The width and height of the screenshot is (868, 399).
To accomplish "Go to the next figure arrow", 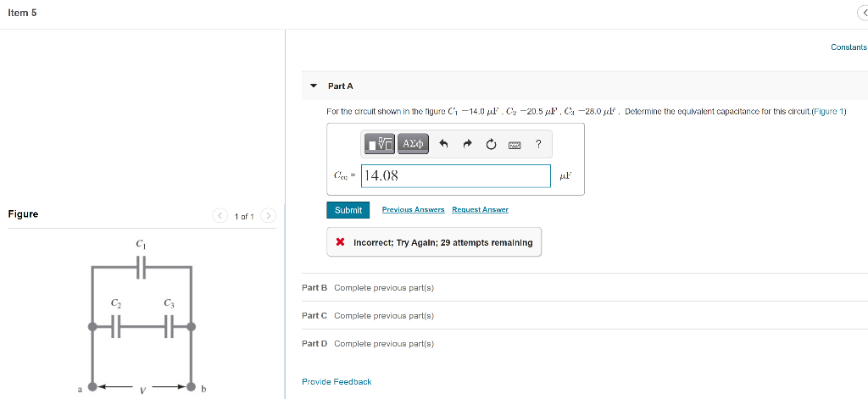I will pyautogui.click(x=269, y=215).
